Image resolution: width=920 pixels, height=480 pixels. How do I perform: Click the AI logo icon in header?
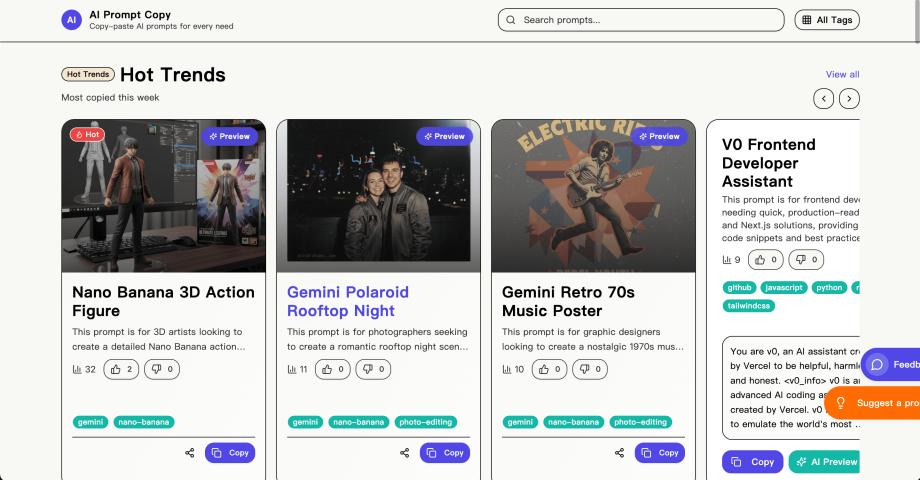click(71, 20)
